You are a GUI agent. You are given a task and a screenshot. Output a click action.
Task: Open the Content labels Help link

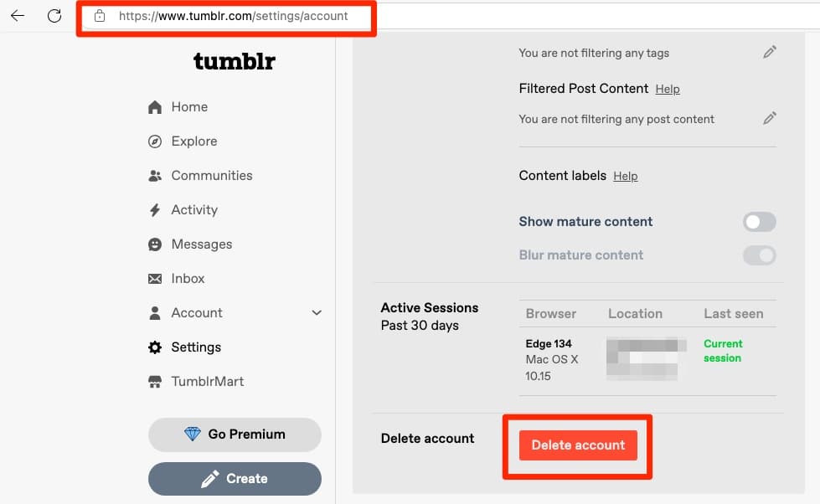click(626, 176)
